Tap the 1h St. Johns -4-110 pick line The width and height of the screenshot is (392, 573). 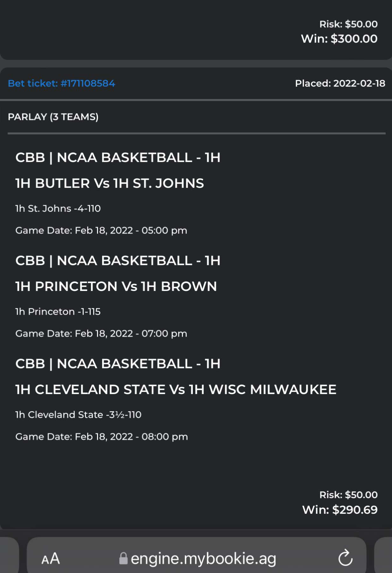point(58,209)
